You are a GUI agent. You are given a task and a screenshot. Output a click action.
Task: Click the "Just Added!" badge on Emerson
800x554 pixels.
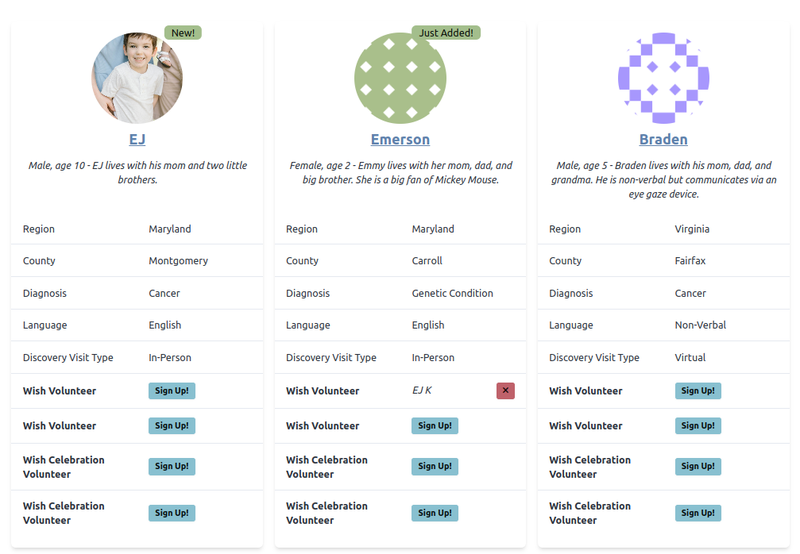[446, 33]
